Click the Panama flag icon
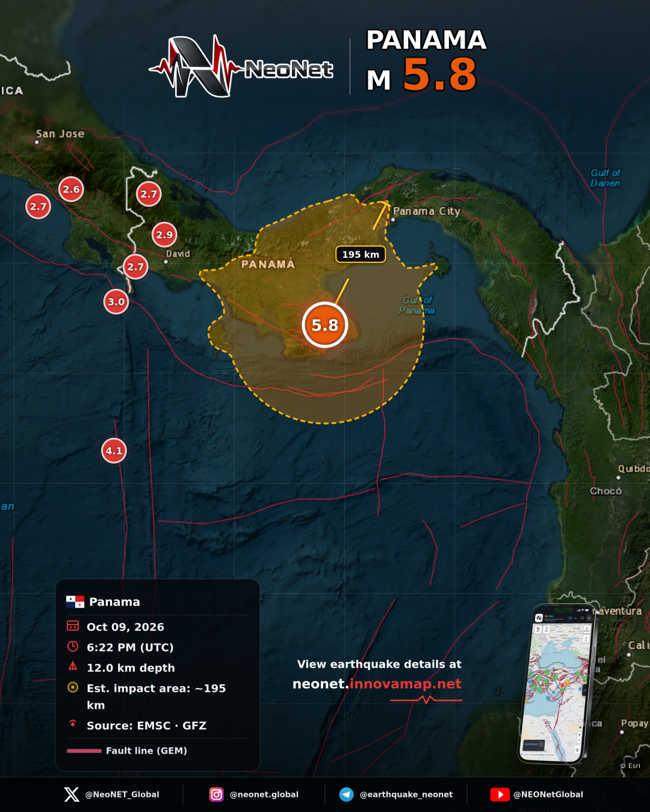 point(75,601)
